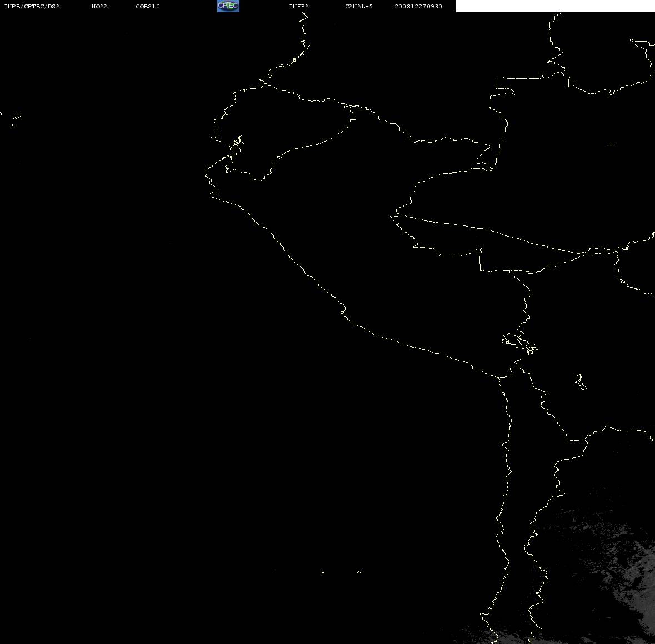
Task: Click the white blank box at top right
Action: (x=555, y=6)
